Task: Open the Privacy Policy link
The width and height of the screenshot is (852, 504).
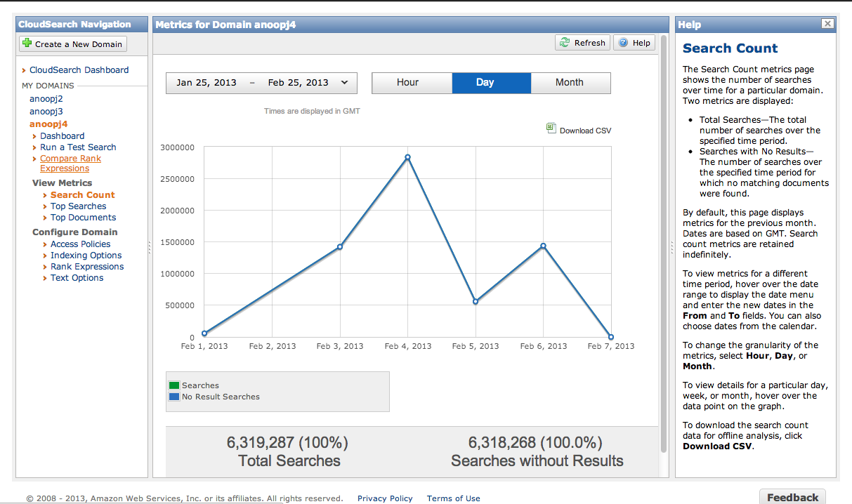Action: (385, 498)
